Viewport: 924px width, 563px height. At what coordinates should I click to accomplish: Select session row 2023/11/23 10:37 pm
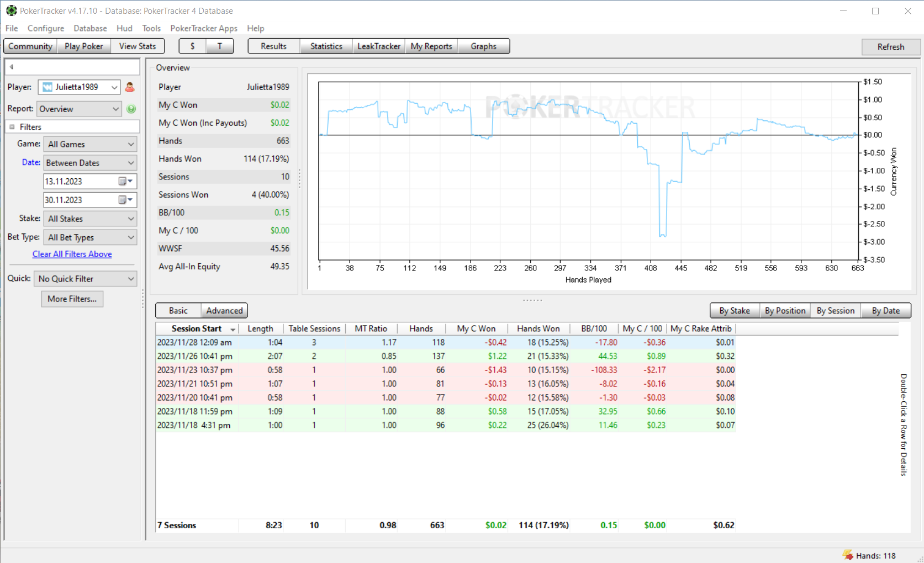(446, 370)
